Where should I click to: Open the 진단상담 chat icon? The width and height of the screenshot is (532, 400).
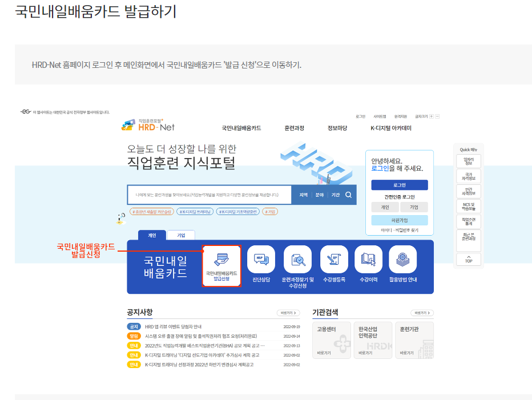click(261, 260)
